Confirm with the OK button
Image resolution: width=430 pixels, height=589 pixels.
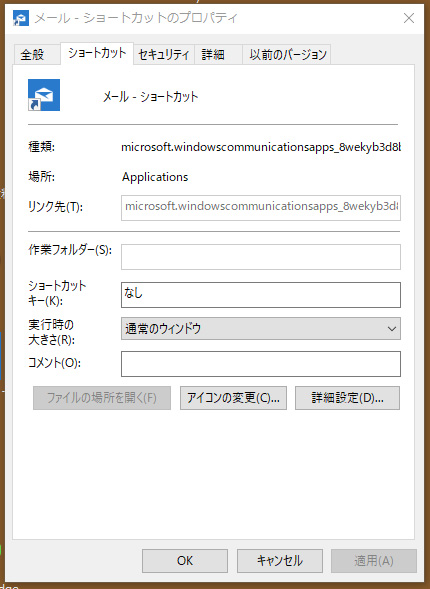(x=185, y=561)
